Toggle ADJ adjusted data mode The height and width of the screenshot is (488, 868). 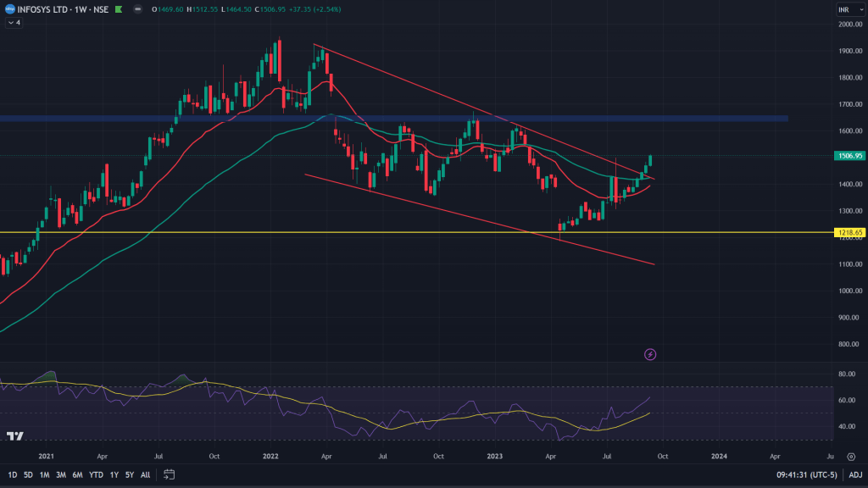pyautogui.click(x=855, y=474)
